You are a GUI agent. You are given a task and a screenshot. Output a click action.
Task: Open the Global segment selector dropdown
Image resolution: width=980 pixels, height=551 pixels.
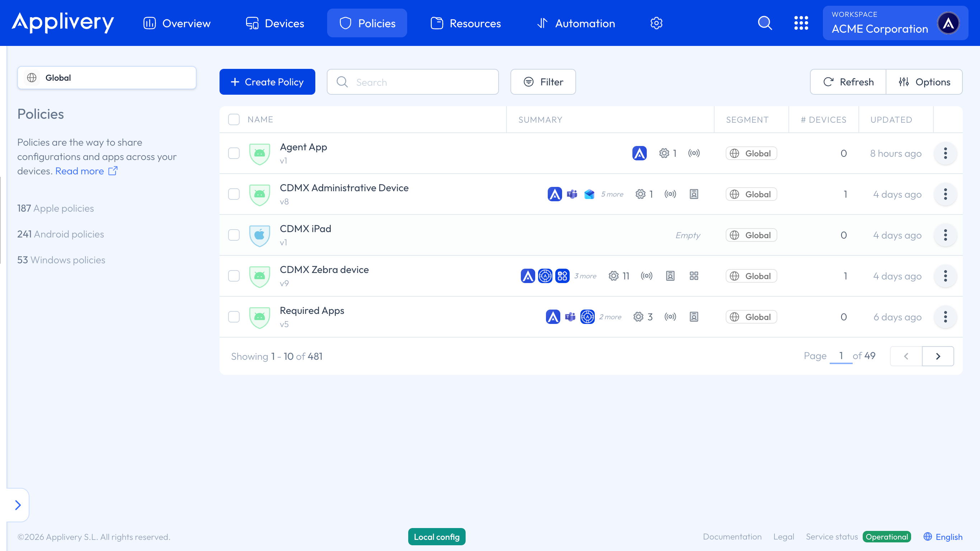pos(107,77)
